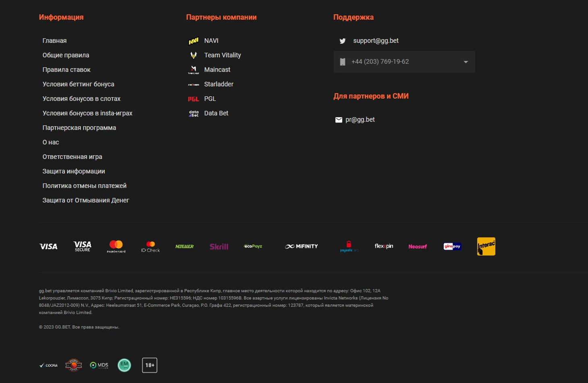This screenshot has height=383, width=588.
Task: Click the Visa payment logo
Action: coord(48,246)
